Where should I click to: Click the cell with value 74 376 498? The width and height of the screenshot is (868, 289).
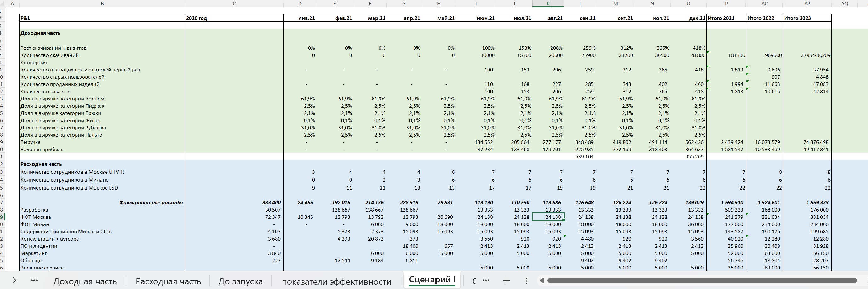pos(807,142)
